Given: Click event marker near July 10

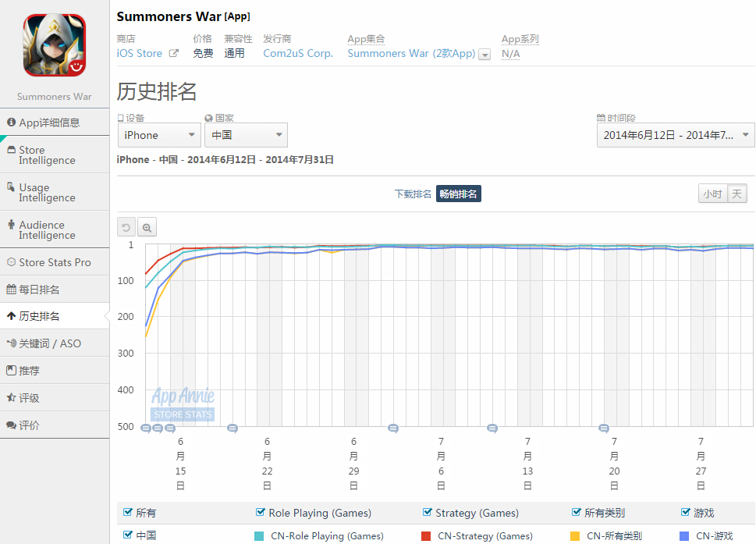Looking at the screenshot, I should click(x=492, y=428).
